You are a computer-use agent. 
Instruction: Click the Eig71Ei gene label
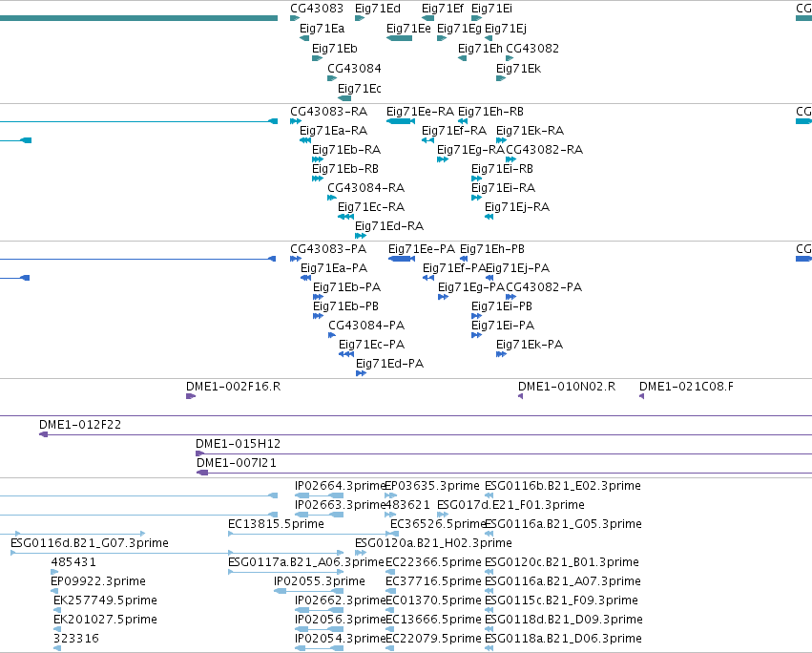pos(491,9)
